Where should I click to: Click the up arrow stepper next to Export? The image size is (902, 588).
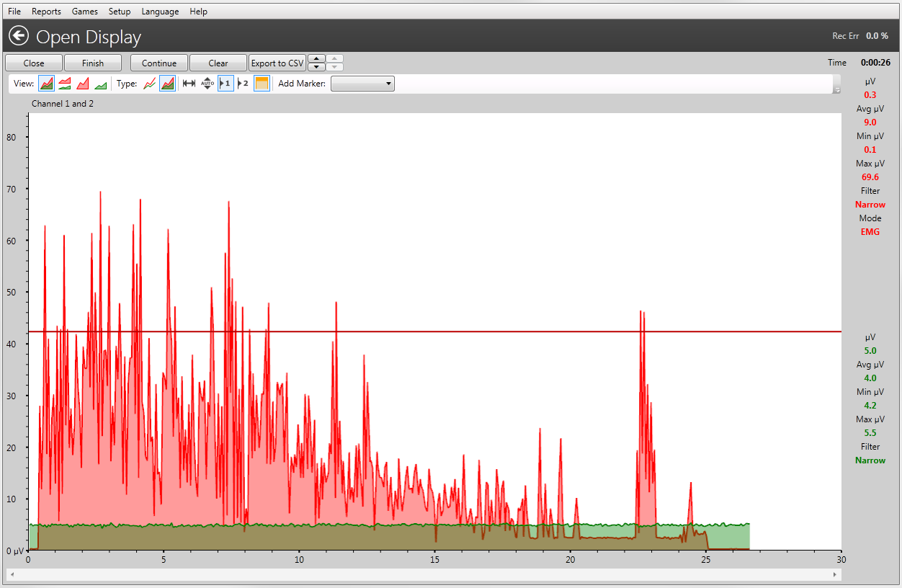point(316,58)
